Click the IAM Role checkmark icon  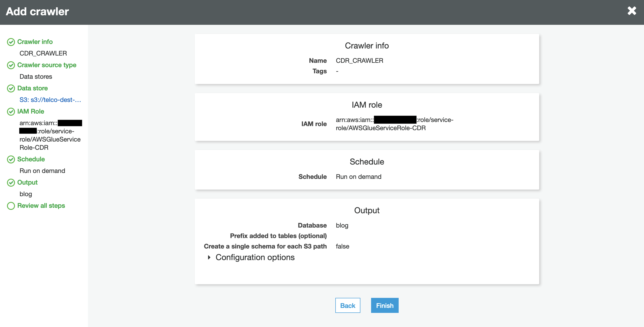tap(11, 112)
